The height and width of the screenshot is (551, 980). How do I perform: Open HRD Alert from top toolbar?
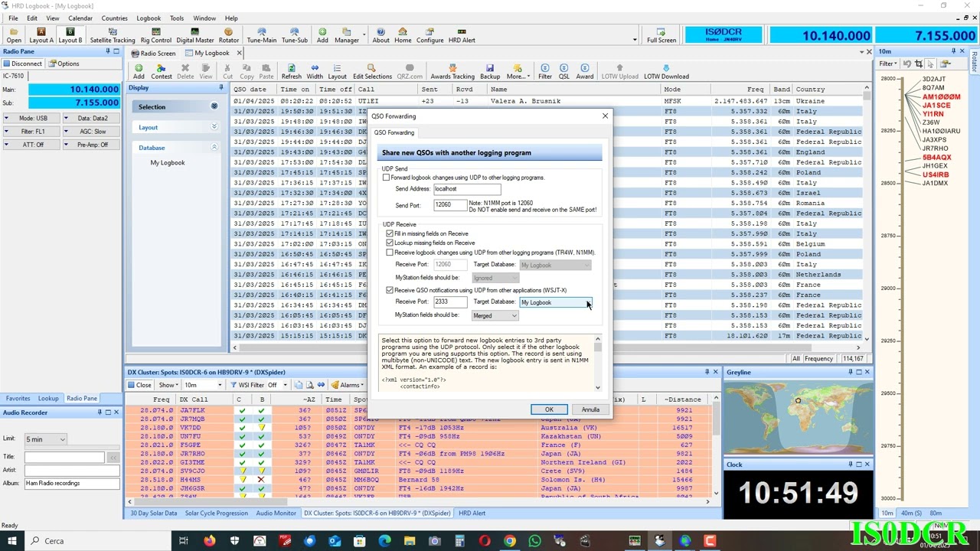[x=462, y=35]
